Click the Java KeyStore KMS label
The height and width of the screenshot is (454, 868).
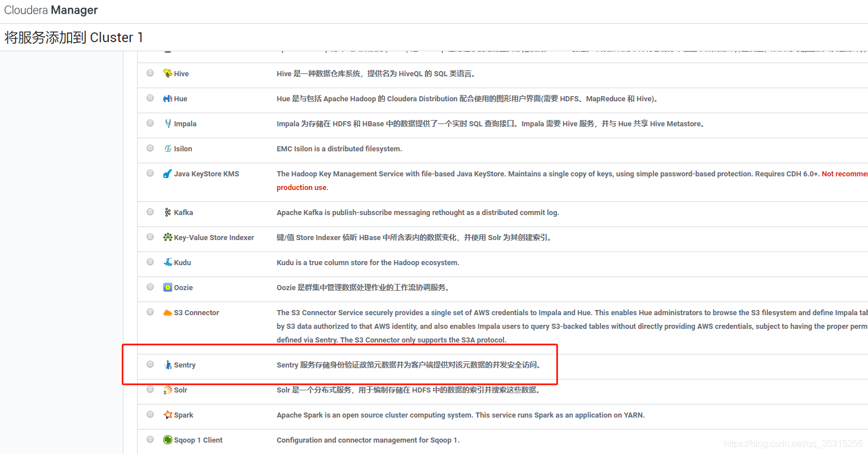click(206, 174)
